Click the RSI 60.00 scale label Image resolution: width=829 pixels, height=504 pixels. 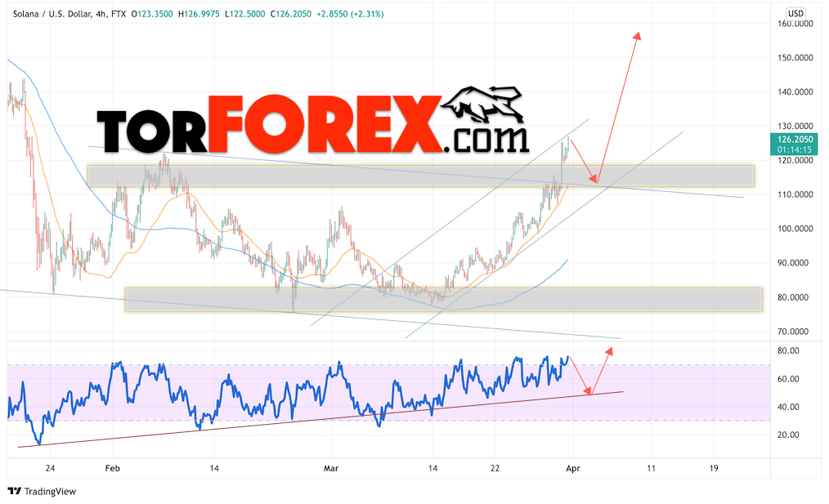pyautogui.click(x=788, y=379)
